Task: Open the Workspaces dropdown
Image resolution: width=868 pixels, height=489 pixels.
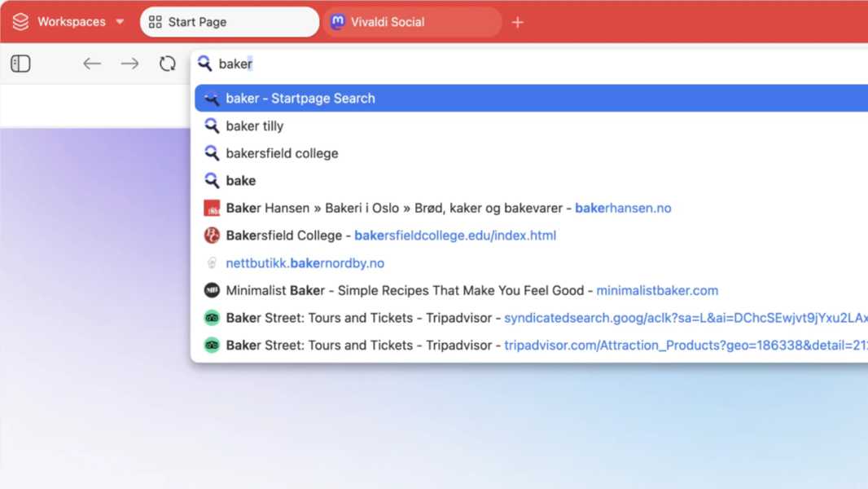Action: (119, 21)
